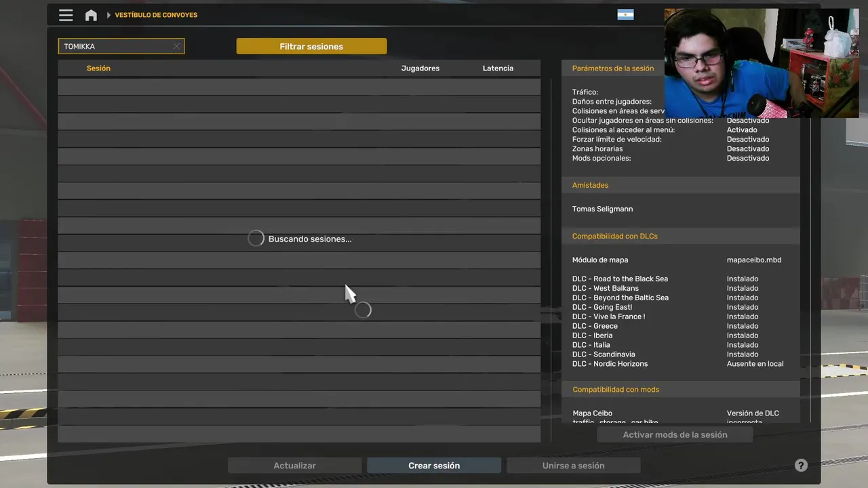Click DLC - Beyond the Baltic Sea
The height and width of the screenshot is (488, 868).
(x=620, y=298)
